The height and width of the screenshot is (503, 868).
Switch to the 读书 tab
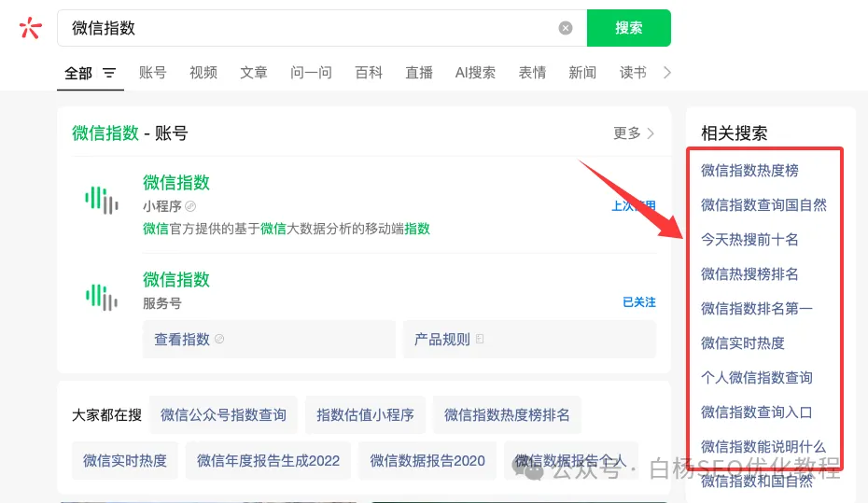tap(633, 73)
